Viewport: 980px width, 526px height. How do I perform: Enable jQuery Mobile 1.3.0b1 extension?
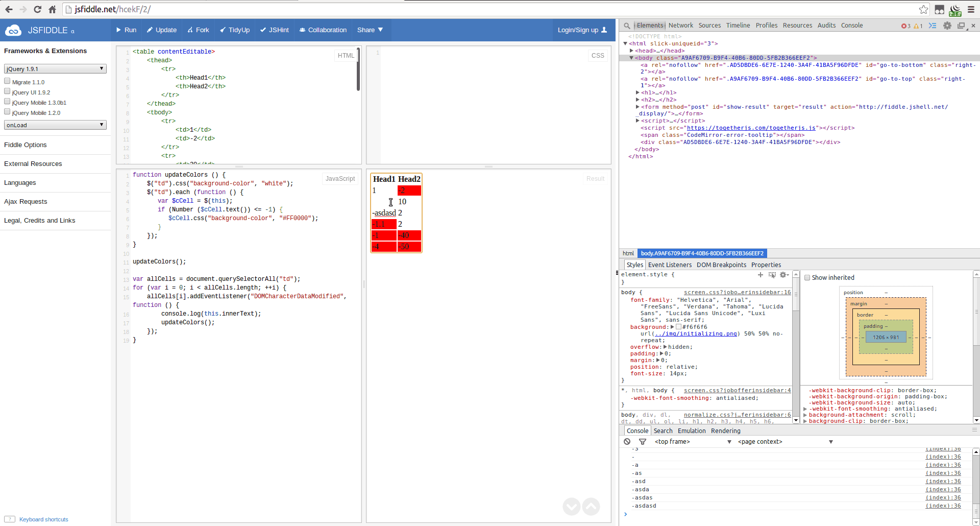click(x=7, y=101)
